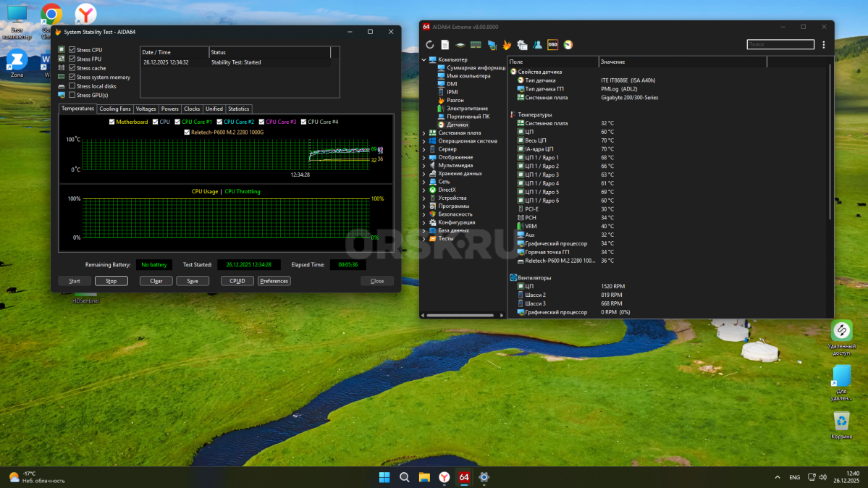Image resolution: width=868 pixels, height=488 pixels.
Task: Enable Stress GPU(s) checkbox
Action: click(x=72, y=95)
